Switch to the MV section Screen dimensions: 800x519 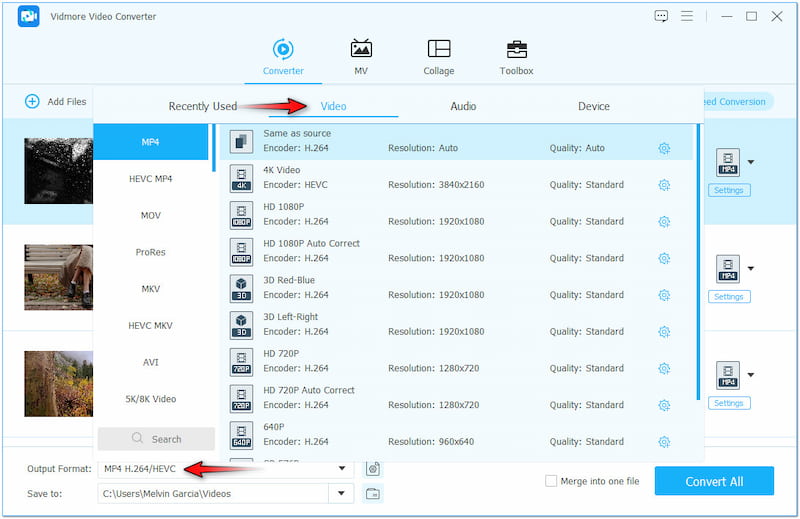[360, 50]
